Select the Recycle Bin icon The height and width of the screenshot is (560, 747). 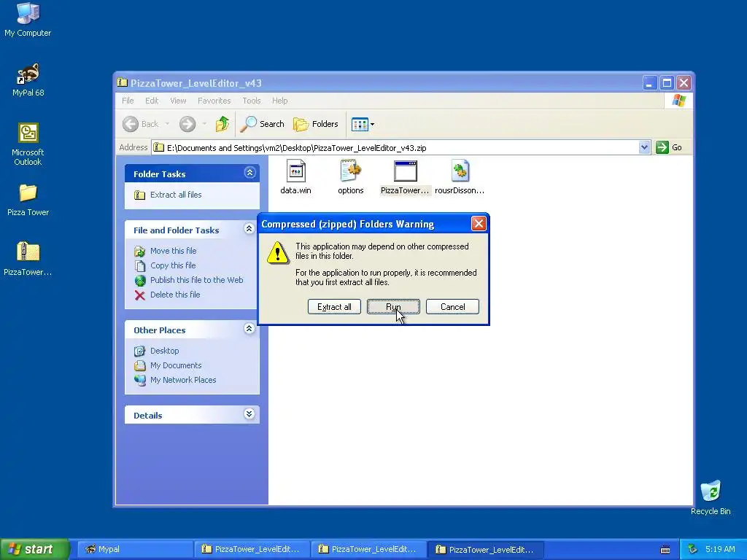pos(711,497)
